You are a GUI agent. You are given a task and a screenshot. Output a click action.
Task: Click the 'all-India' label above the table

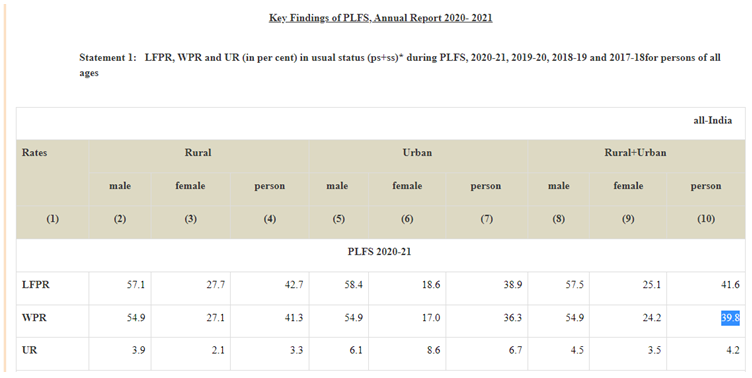coord(712,120)
